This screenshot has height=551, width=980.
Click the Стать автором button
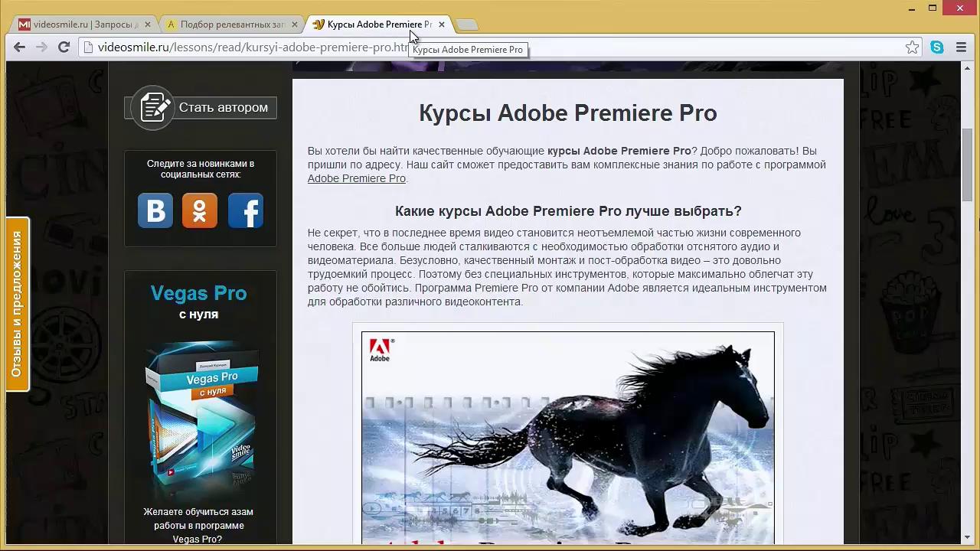pyautogui.click(x=201, y=108)
